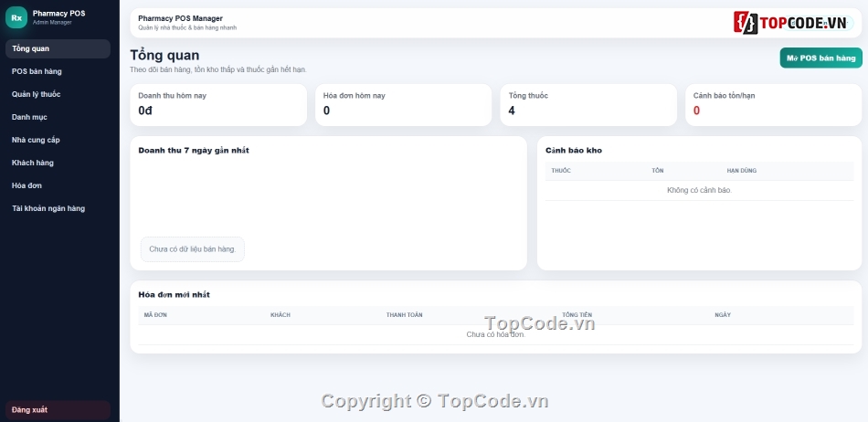Screen dimensions: 868x422
Task: Click the Hóa đơn mới nhất heading
Action: [x=174, y=295]
